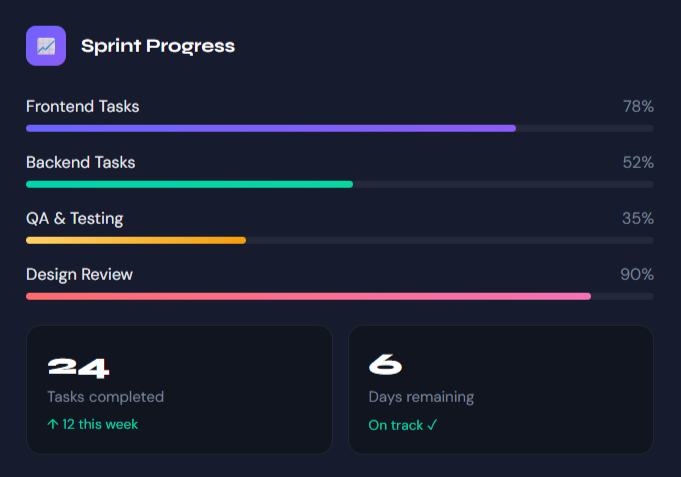Click the green 12 this week indicator
This screenshot has width=681, height=477.
[93, 424]
